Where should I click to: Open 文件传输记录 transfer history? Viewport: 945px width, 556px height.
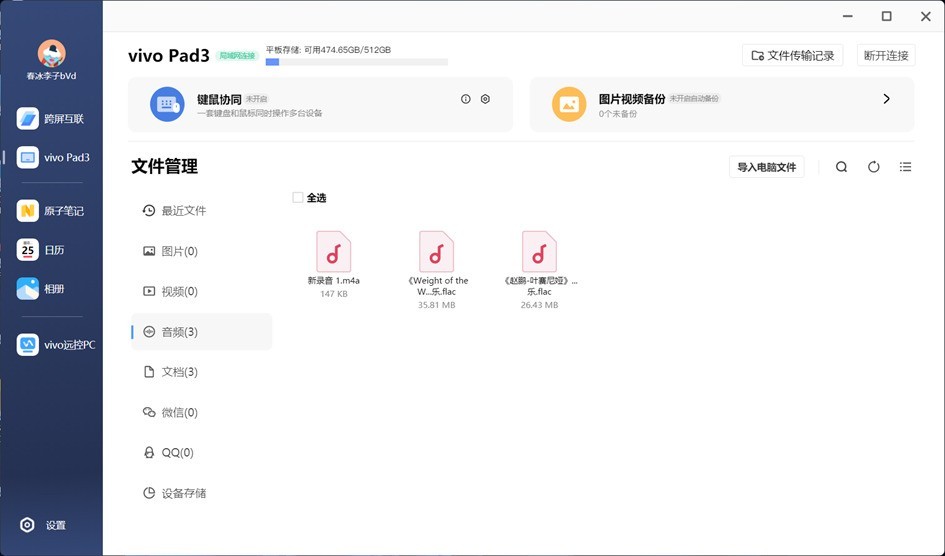coord(793,55)
